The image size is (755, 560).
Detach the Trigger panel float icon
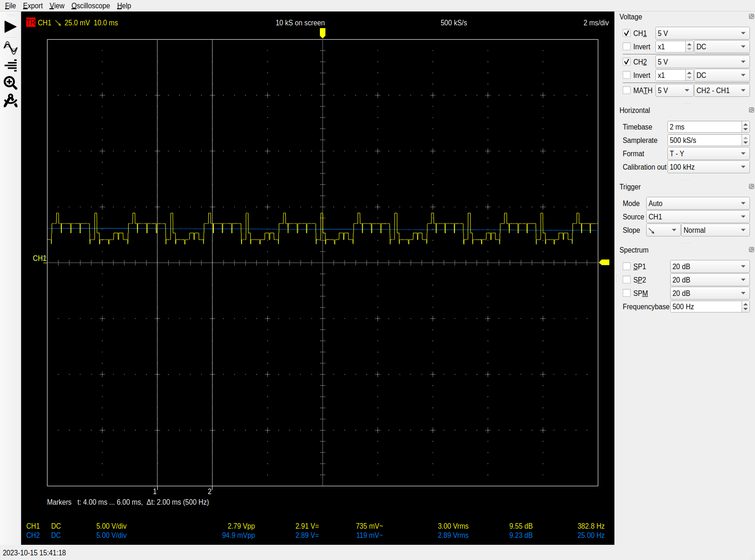tap(751, 187)
